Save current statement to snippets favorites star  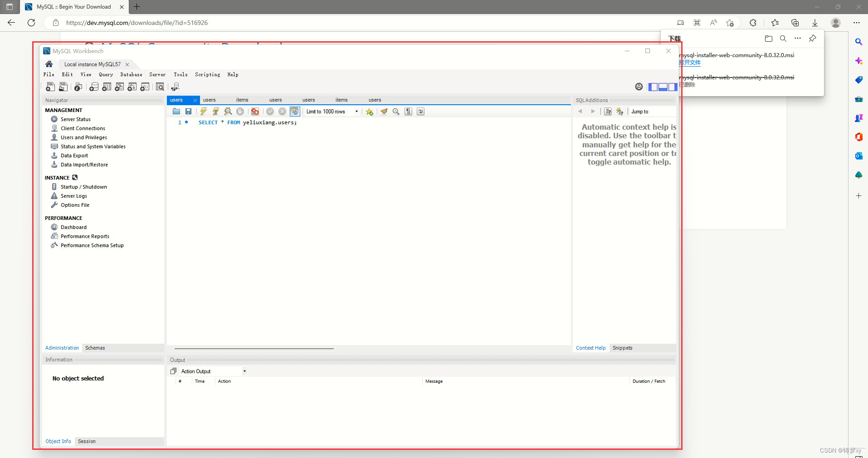click(369, 112)
